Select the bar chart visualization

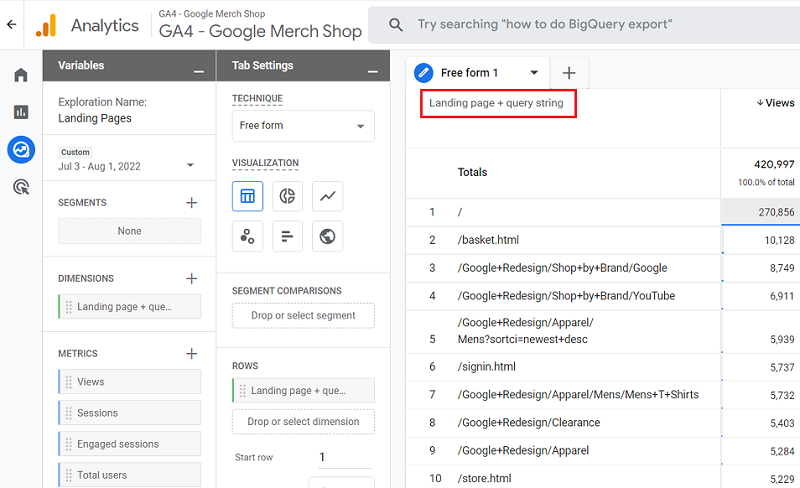(287, 236)
